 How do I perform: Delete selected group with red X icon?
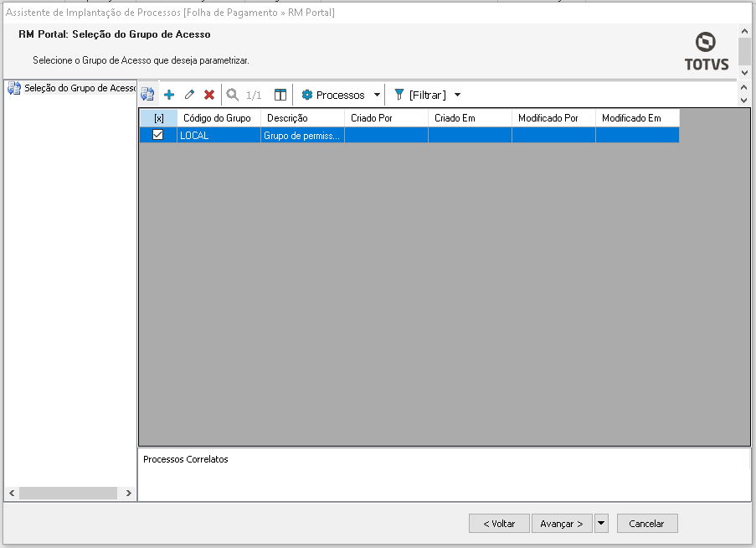(209, 95)
